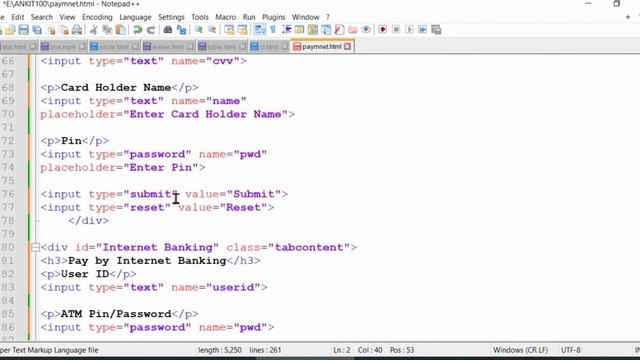Screen dimensions: 640x360
Task: Start macro recording with the red record icon
Action: (382, 30)
